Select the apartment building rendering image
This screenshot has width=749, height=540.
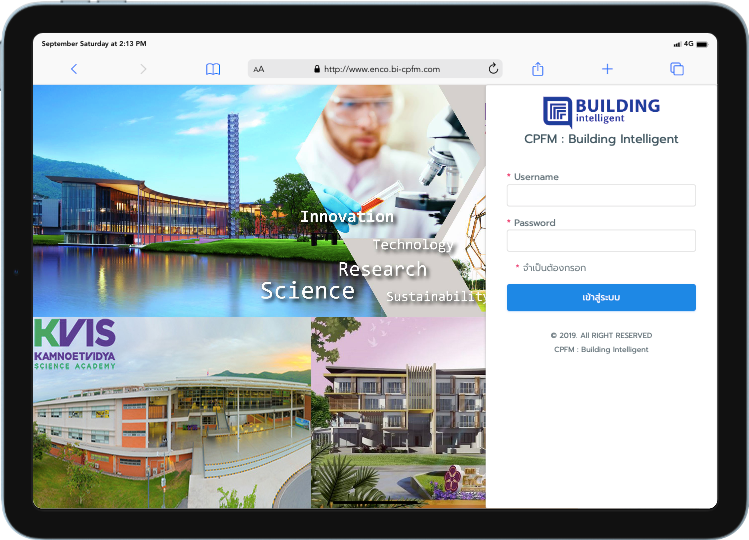[x=398, y=412]
